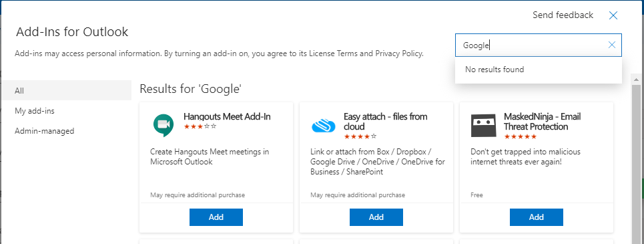Open the Hangouts Meet Add-In title
Viewport: 644px width, 244px height.
[x=227, y=116]
